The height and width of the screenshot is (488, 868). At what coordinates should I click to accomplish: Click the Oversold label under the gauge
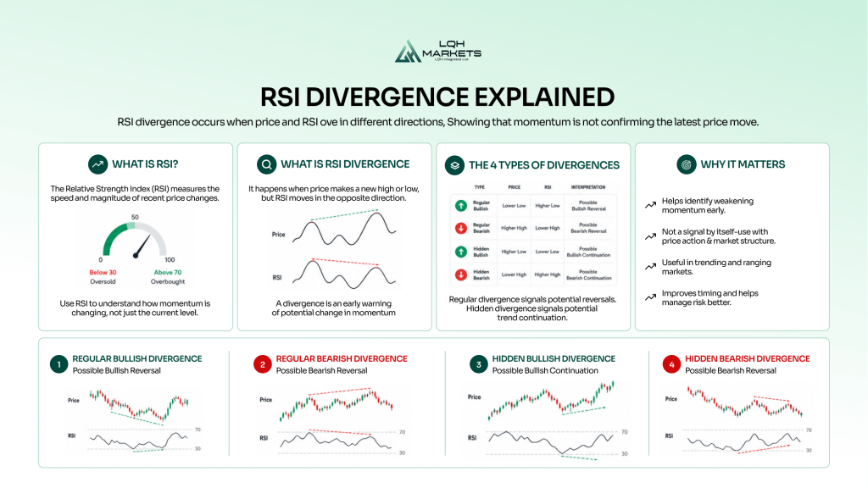click(103, 281)
